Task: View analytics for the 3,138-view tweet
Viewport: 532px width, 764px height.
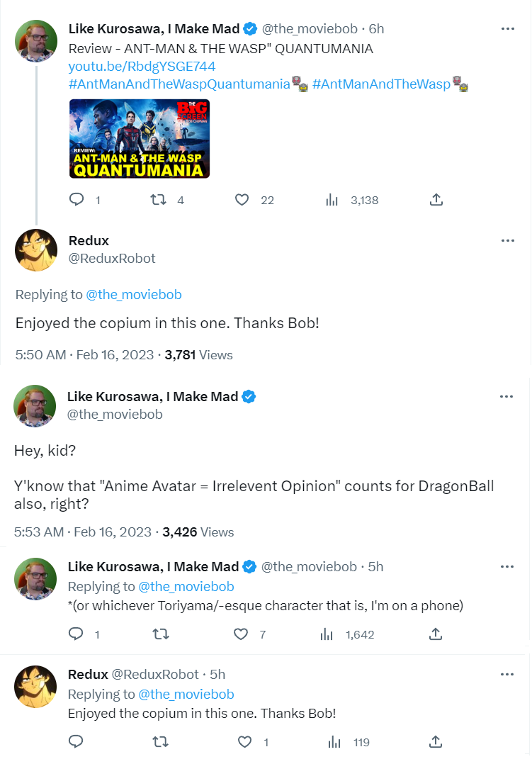Action: [x=332, y=200]
